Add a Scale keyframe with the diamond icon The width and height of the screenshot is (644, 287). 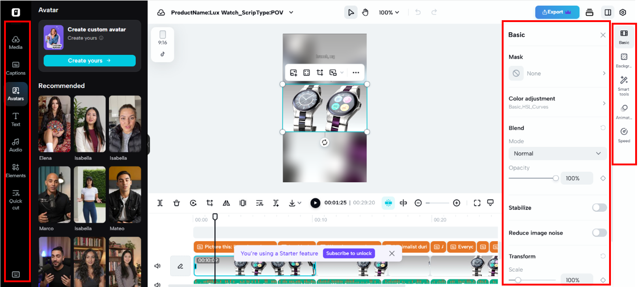click(603, 280)
